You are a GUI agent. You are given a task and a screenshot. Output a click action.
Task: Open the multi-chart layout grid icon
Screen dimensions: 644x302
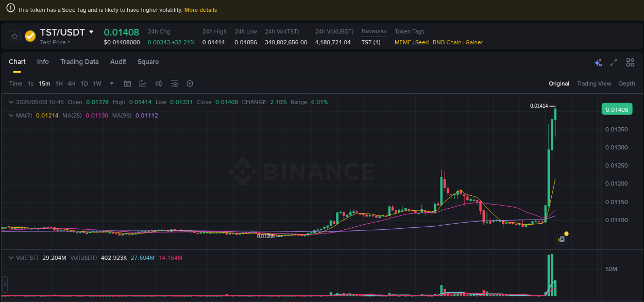click(630, 62)
